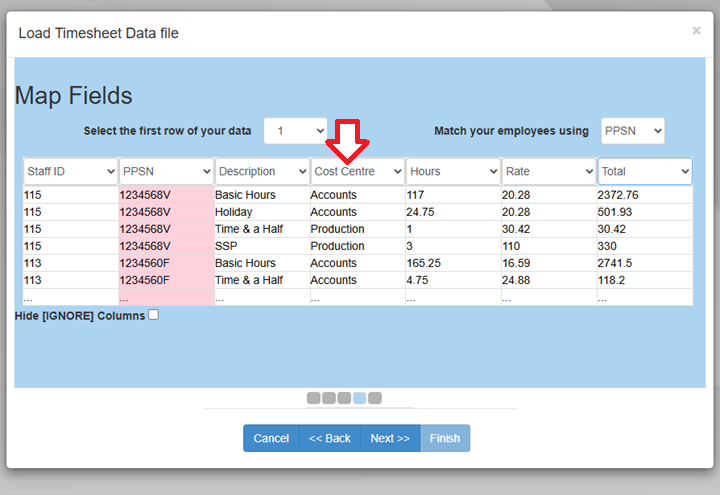Click the highlighted fourth step indicator

(360, 398)
